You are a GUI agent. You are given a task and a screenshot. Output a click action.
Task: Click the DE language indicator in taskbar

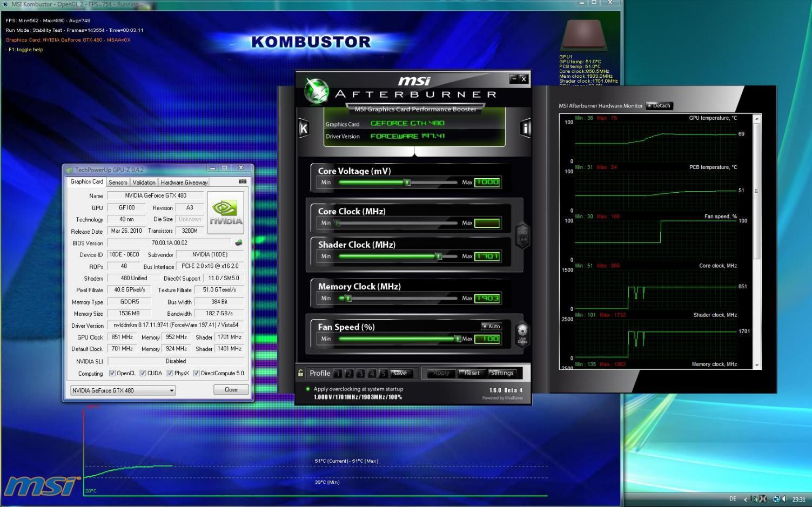coord(733,499)
